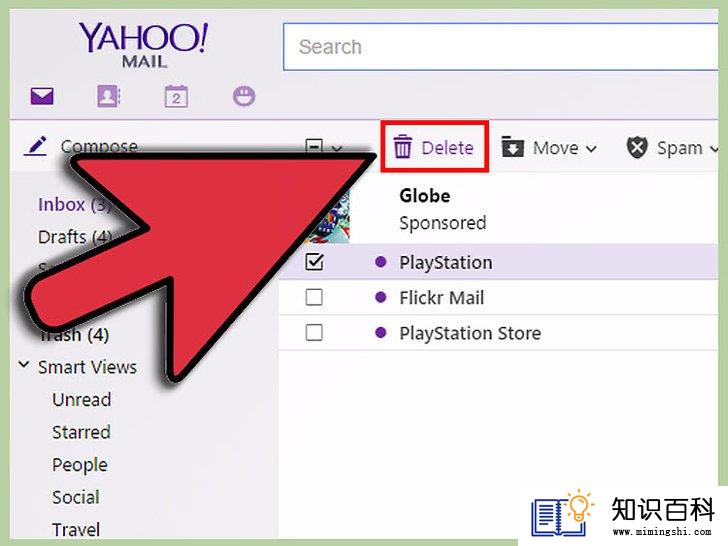Image resolution: width=728 pixels, height=546 pixels.
Task: Click the unread dot beside Flickr Mail
Action: [381, 297]
